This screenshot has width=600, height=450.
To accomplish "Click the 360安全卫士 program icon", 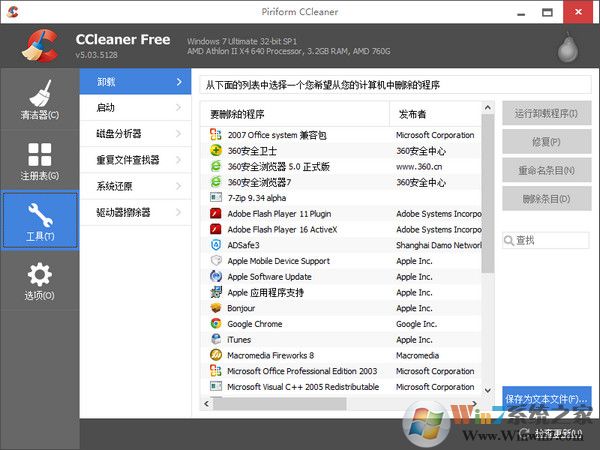I will (x=216, y=150).
